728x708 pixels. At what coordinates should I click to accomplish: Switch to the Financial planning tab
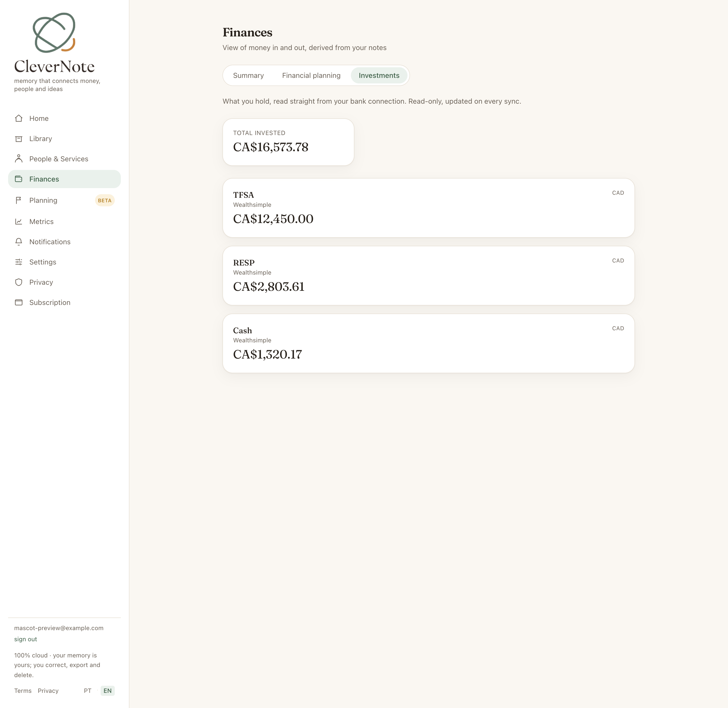tap(311, 76)
